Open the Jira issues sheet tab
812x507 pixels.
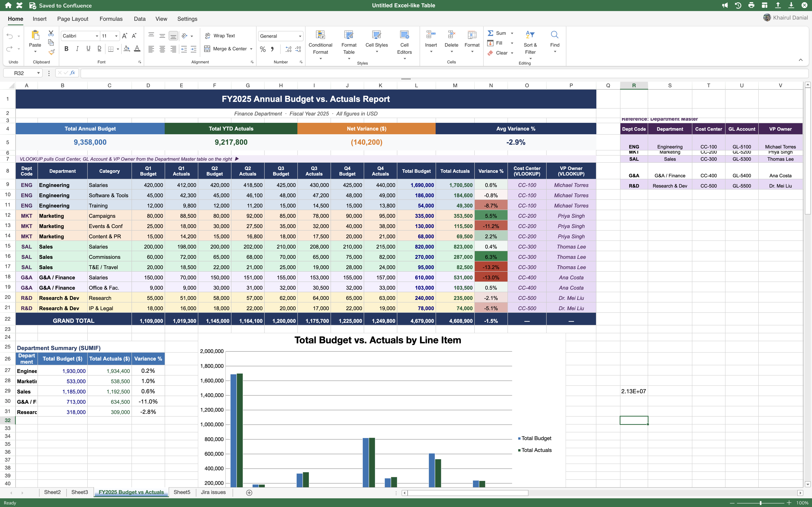click(213, 492)
